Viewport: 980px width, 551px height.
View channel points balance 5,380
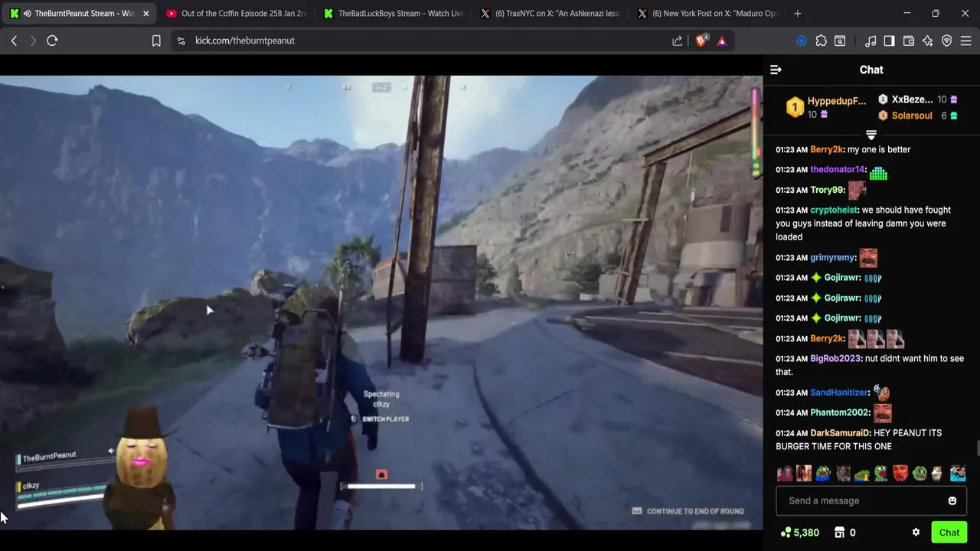pyautogui.click(x=800, y=533)
